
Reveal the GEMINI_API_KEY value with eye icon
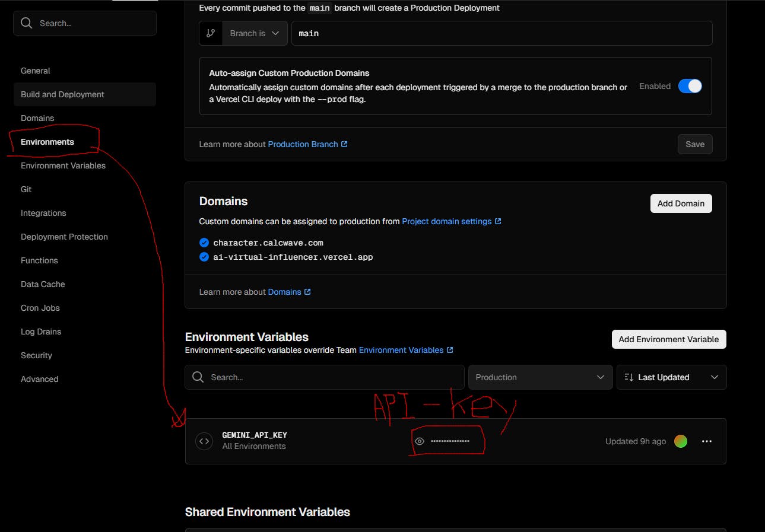click(420, 441)
